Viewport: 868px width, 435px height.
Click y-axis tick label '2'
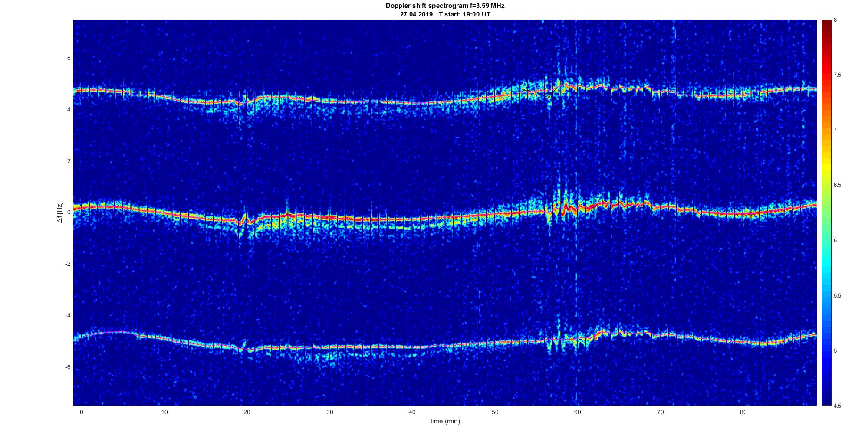coord(69,161)
